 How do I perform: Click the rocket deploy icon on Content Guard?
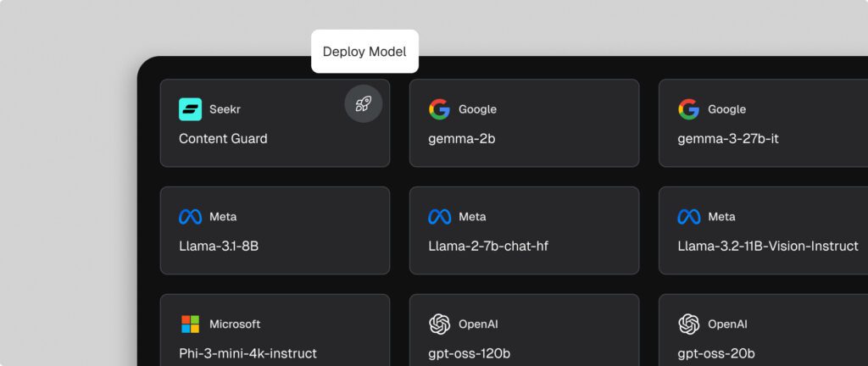363,104
